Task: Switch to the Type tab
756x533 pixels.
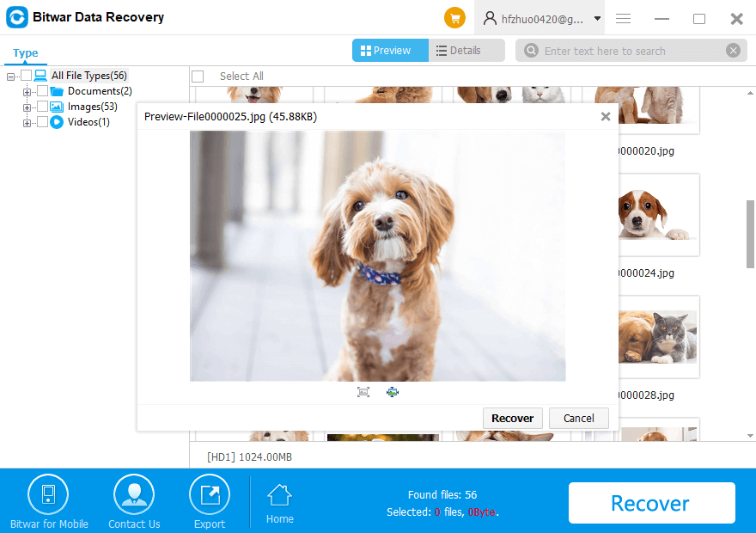Action: click(x=26, y=52)
